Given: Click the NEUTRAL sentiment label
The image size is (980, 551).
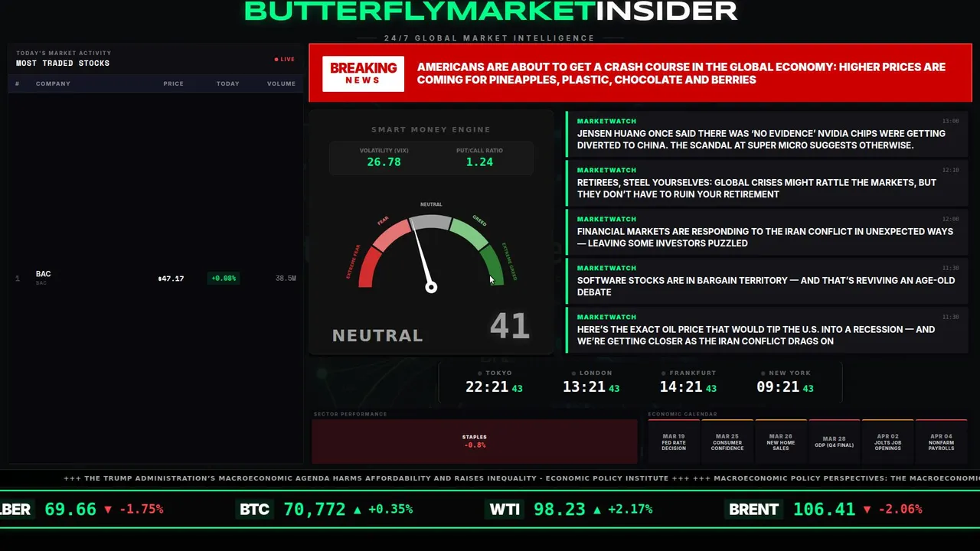Looking at the screenshot, I should click(x=377, y=335).
